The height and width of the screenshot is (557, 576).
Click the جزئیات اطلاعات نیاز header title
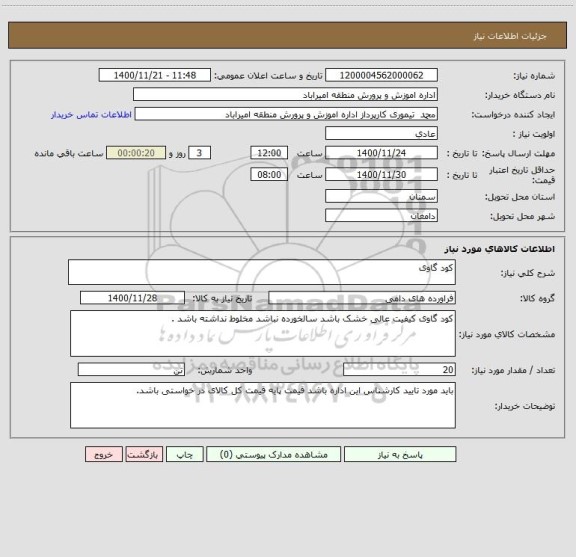click(x=510, y=36)
